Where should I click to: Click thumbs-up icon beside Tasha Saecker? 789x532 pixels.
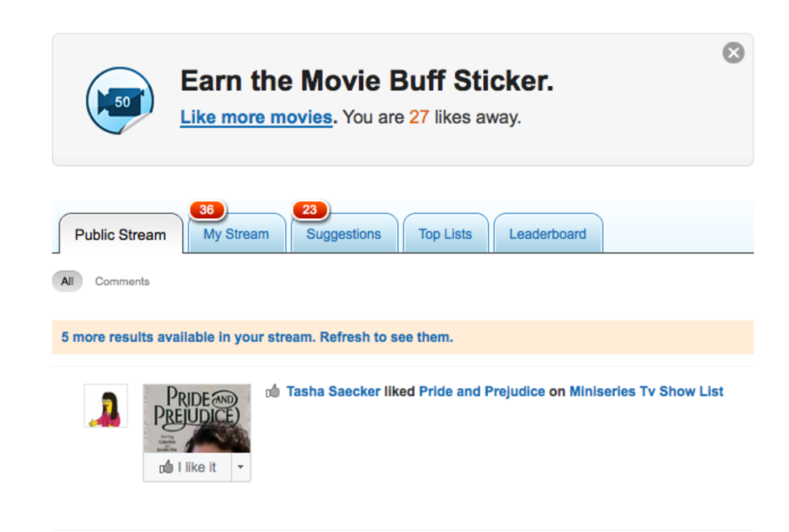(x=273, y=391)
